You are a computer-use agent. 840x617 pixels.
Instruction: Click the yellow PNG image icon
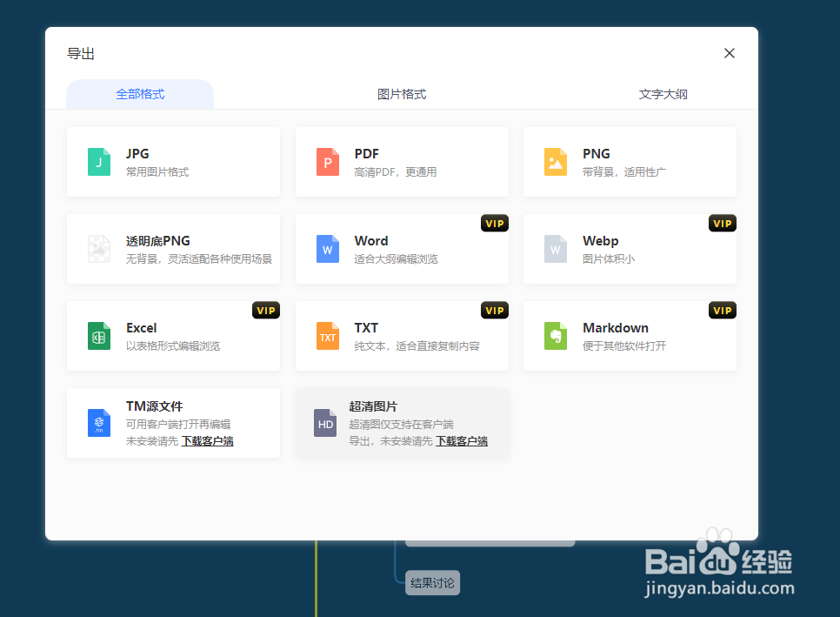pos(556,162)
